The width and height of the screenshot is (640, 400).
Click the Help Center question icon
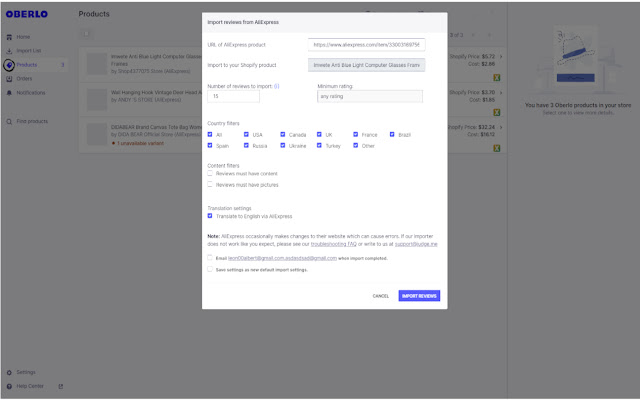point(9,387)
